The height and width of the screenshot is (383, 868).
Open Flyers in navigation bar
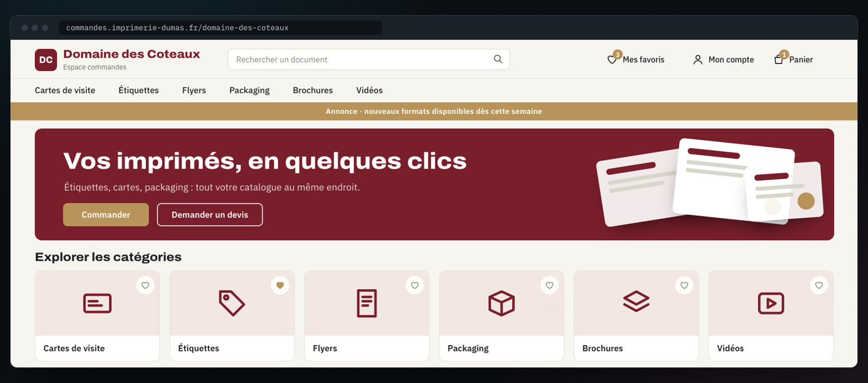pos(194,90)
